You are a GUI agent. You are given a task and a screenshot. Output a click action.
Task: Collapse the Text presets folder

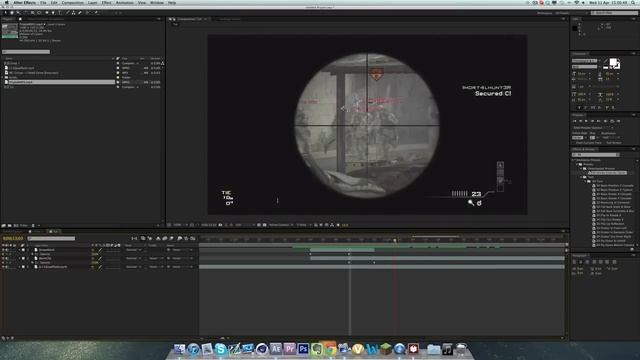click(x=581, y=177)
